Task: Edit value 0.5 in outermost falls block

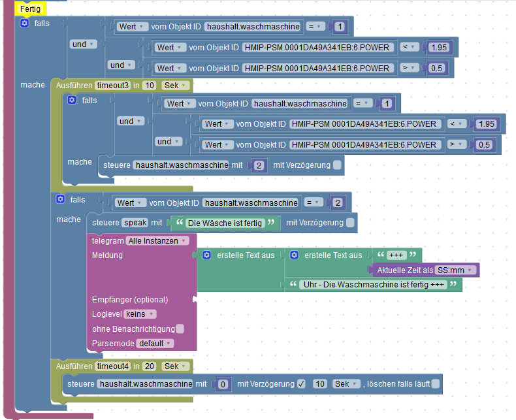Action: tap(436, 68)
